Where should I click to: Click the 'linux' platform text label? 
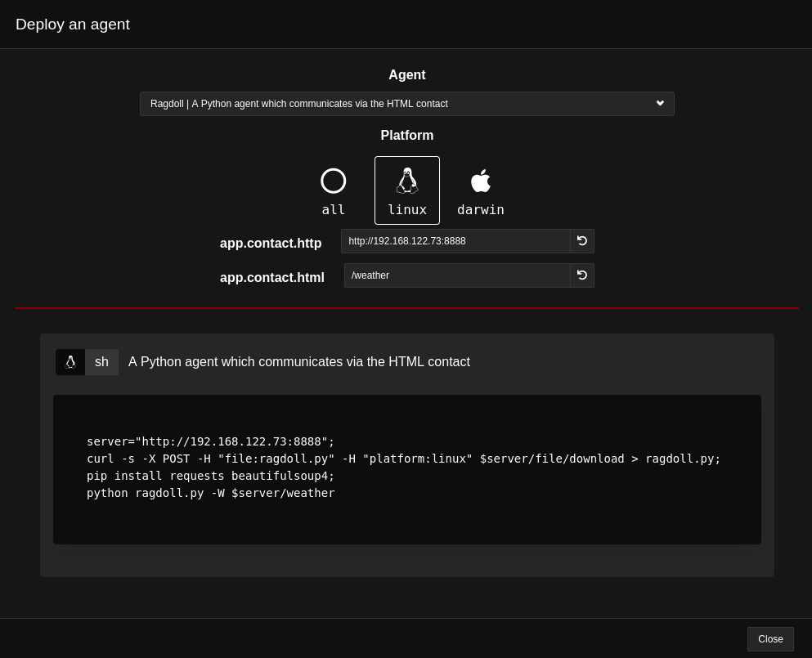[x=407, y=210]
